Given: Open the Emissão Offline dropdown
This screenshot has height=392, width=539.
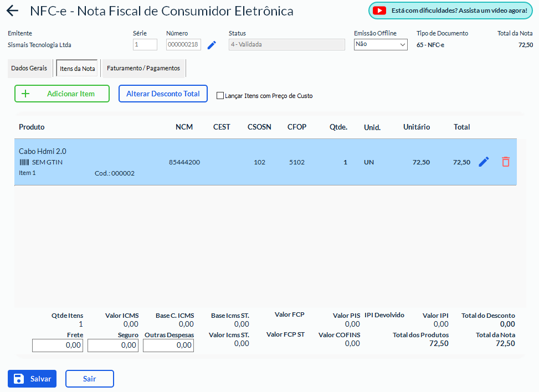Looking at the screenshot, I should click(381, 44).
